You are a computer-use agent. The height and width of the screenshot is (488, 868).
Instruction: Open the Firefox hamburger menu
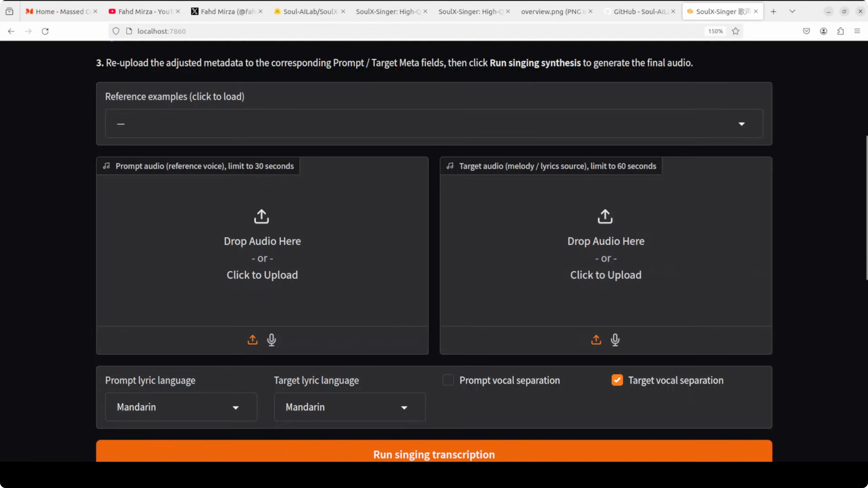(x=857, y=31)
